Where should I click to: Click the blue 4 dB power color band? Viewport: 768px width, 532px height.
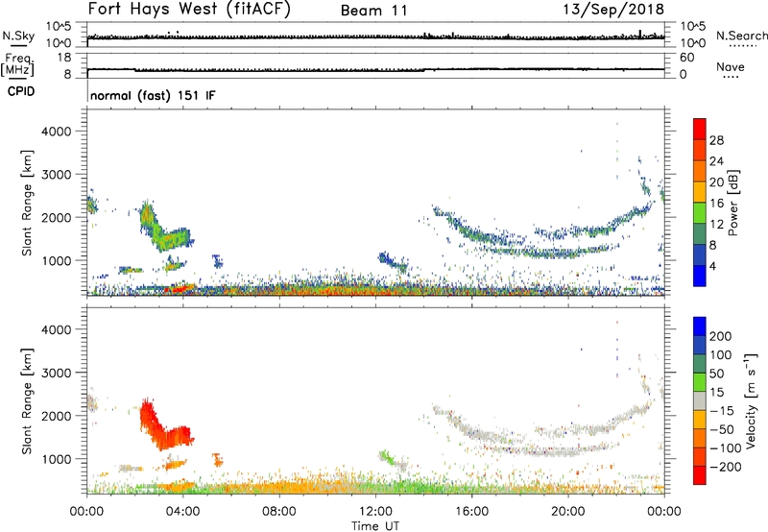tap(700, 276)
